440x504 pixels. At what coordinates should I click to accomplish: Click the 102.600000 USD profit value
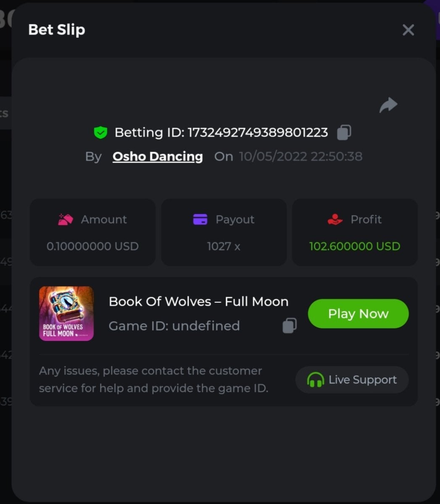click(355, 246)
